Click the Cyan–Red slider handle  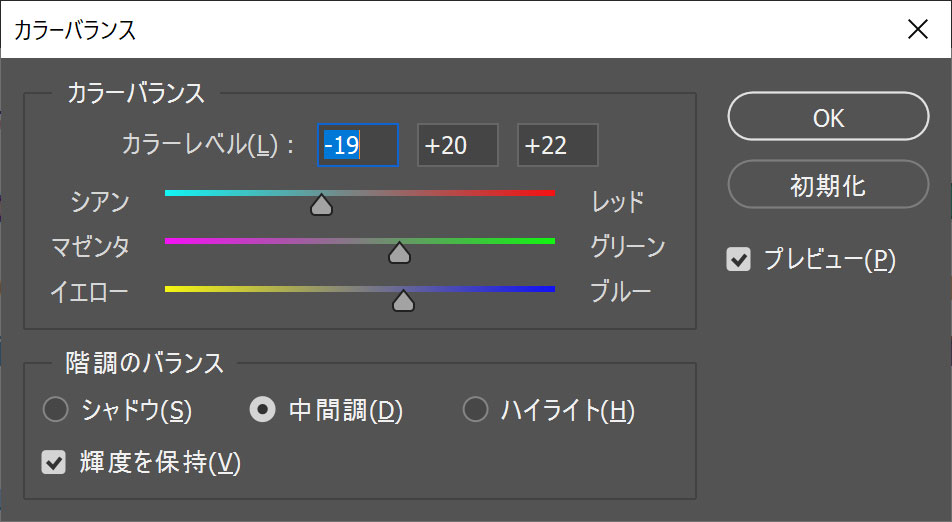(x=321, y=205)
